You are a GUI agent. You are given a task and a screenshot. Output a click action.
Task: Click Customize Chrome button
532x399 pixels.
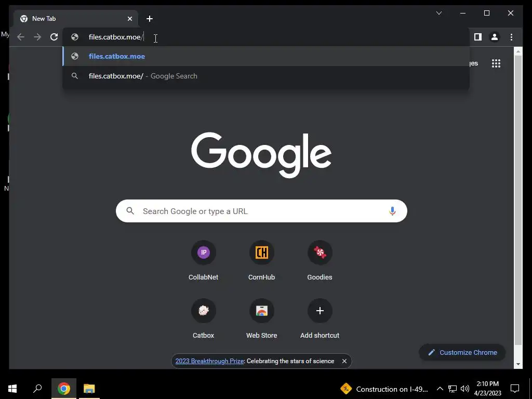pos(462,353)
